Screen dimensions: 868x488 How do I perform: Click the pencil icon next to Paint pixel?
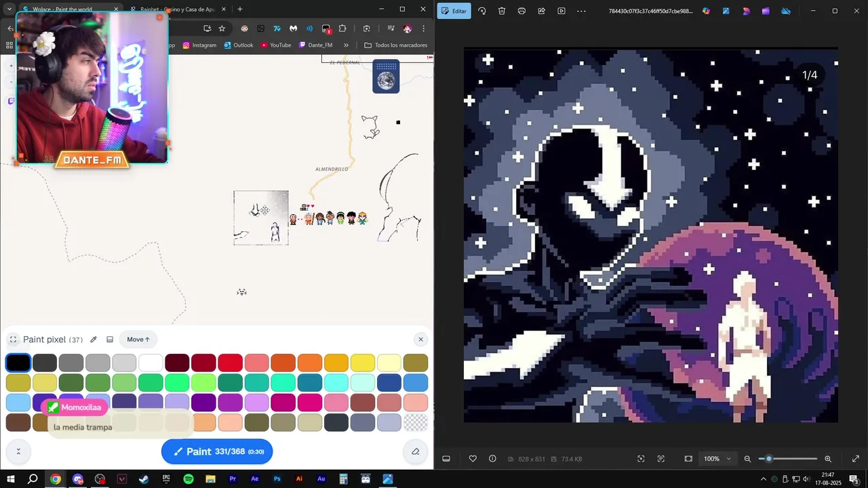pos(94,340)
